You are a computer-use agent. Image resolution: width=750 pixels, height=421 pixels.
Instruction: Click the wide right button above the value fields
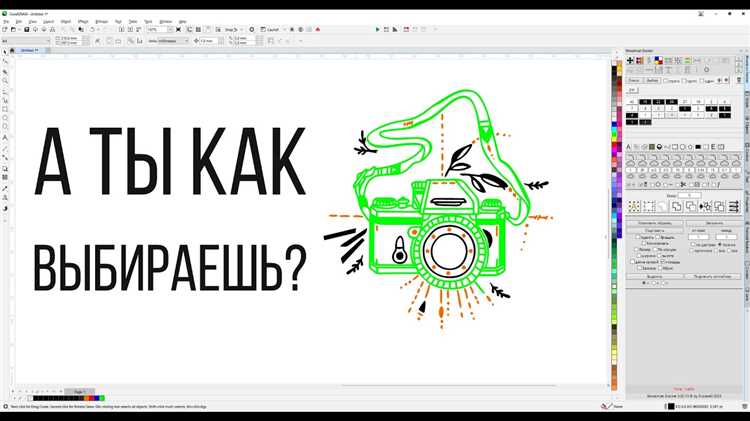pos(714,223)
